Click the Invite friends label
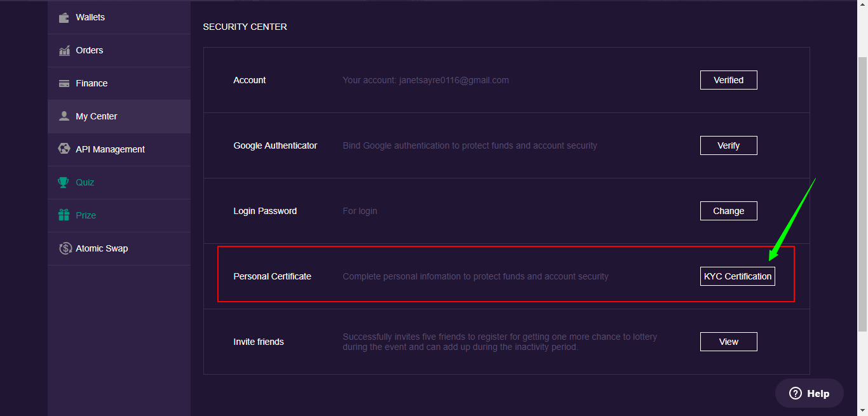Image resolution: width=868 pixels, height=416 pixels. (x=259, y=342)
